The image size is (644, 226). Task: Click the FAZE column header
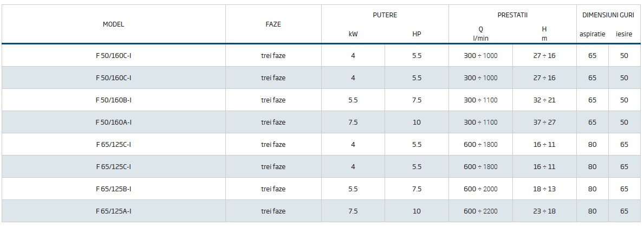click(x=273, y=24)
